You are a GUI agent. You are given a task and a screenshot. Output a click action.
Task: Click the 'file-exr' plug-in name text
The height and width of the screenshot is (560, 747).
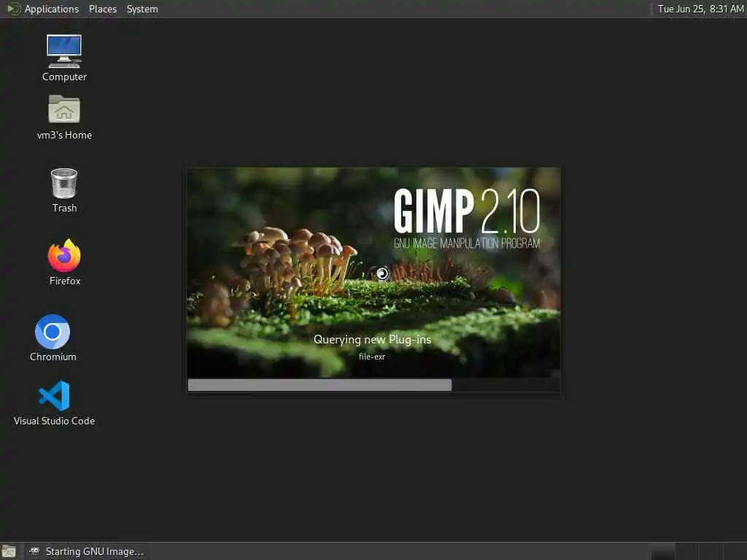point(371,356)
